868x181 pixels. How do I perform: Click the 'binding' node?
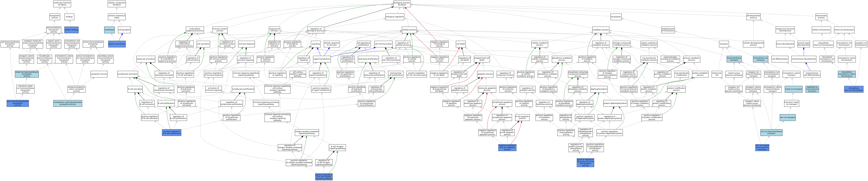point(69,17)
